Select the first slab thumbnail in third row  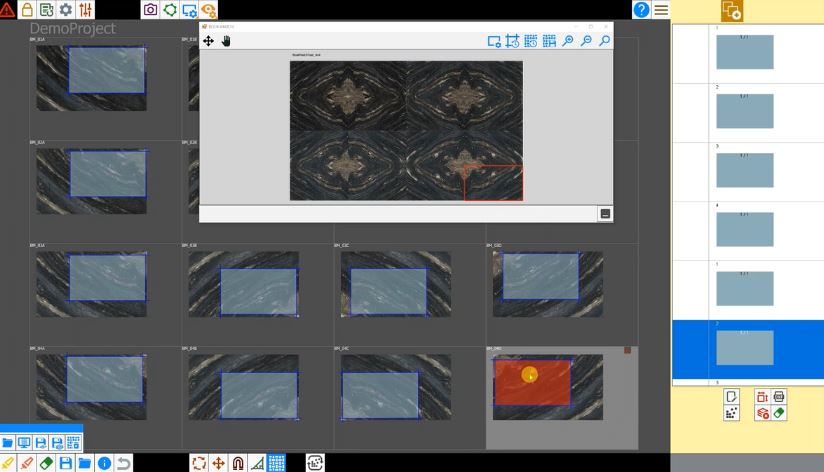click(x=91, y=284)
